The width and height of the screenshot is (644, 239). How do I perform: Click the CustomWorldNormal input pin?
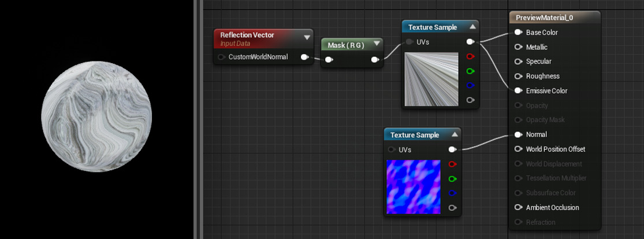point(222,57)
